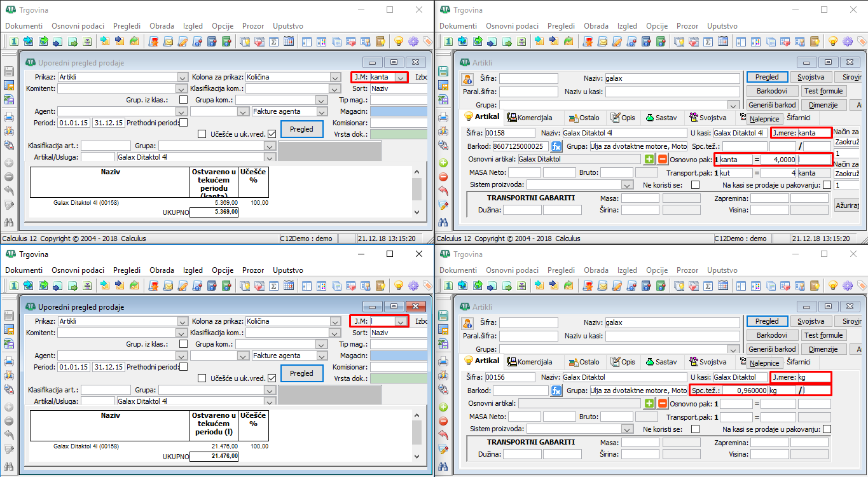Click sigma toolbar icon above the J.M. kanta report

(x=274, y=41)
